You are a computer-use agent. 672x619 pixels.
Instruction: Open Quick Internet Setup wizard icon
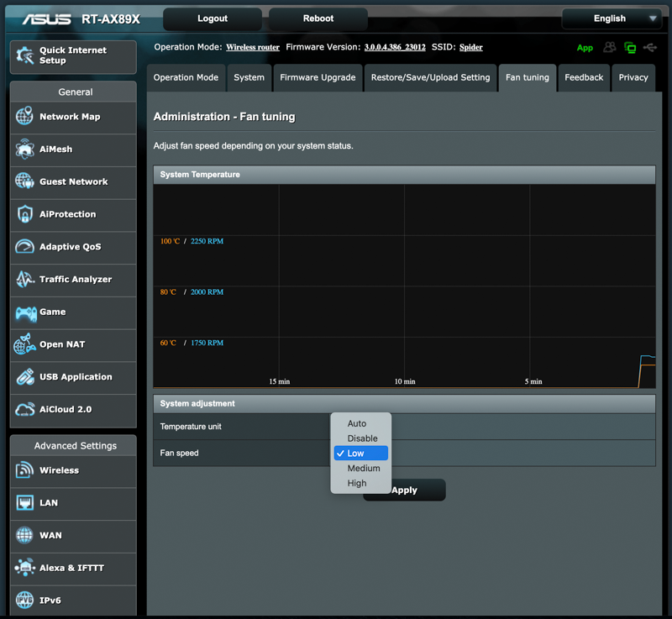click(25, 55)
